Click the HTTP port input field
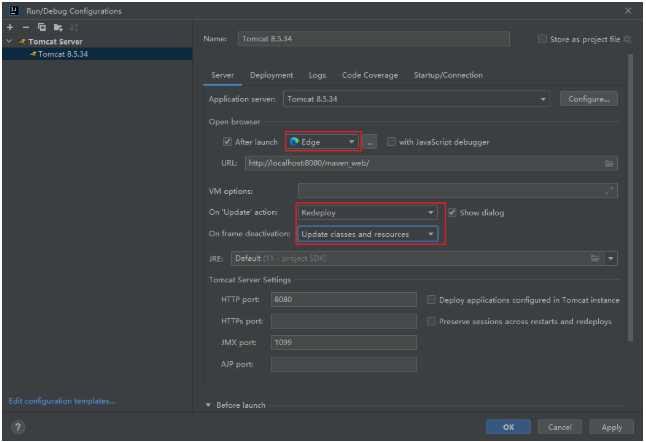The image size is (646, 442). (x=343, y=300)
